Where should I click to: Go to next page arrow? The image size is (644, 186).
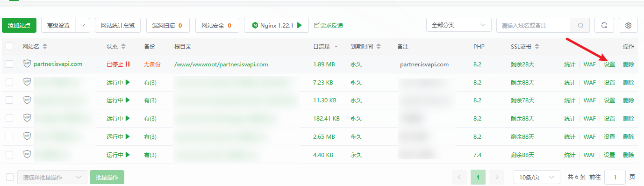coord(496,177)
